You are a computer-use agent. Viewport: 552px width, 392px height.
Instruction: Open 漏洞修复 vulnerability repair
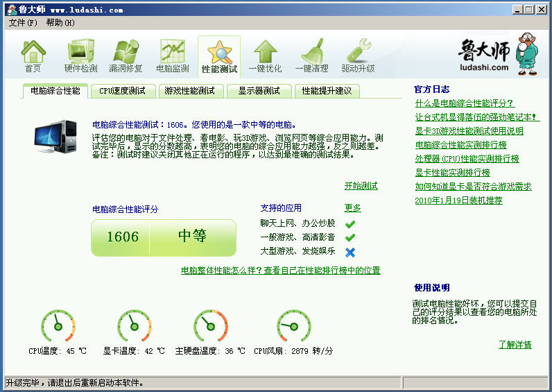point(126,56)
